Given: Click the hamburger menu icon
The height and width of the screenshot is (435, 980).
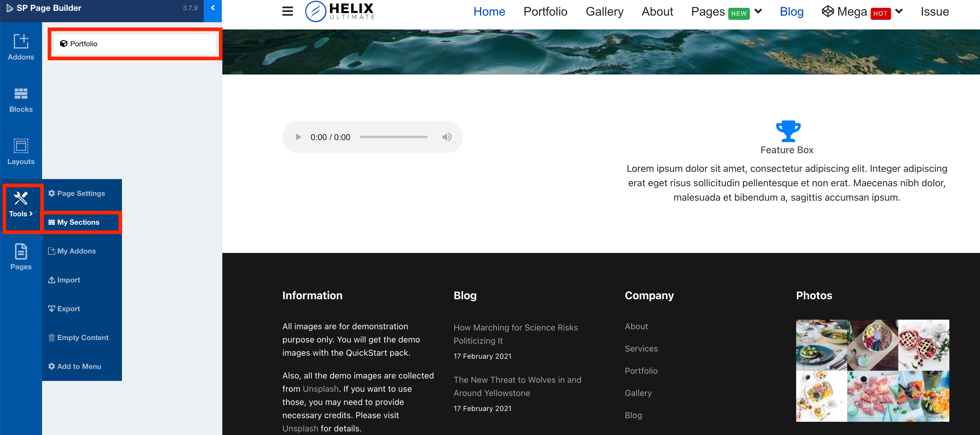Looking at the screenshot, I should [x=287, y=11].
